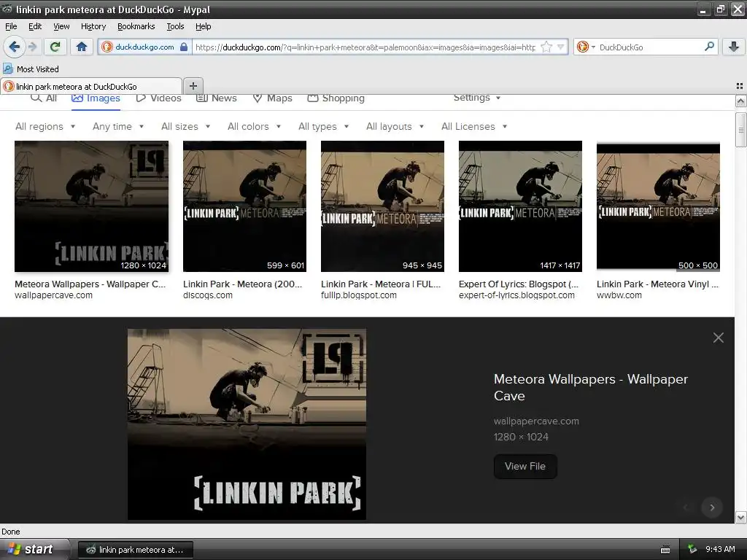Expand the All regions filter
Viewport: 747px width, 560px height.
[x=45, y=126]
